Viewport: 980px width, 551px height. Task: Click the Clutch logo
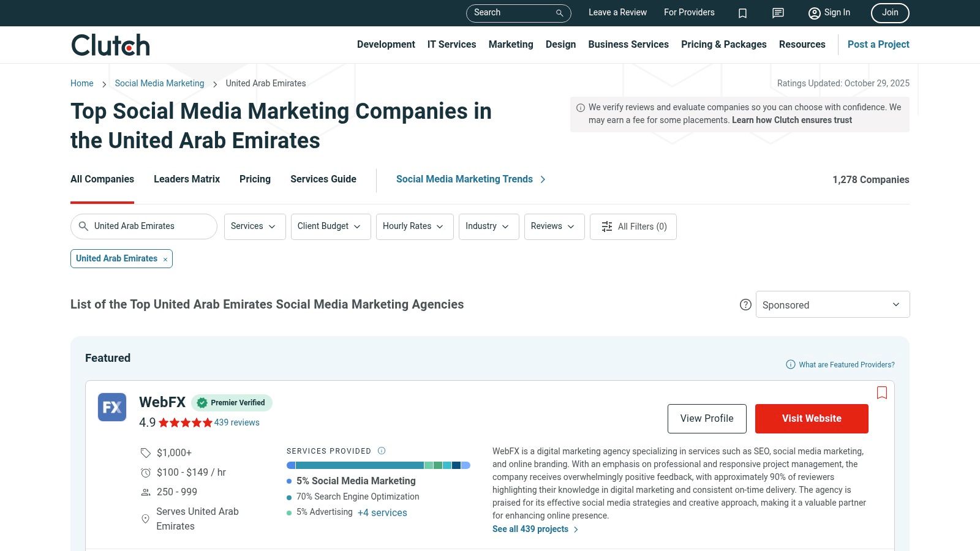pyautogui.click(x=110, y=45)
